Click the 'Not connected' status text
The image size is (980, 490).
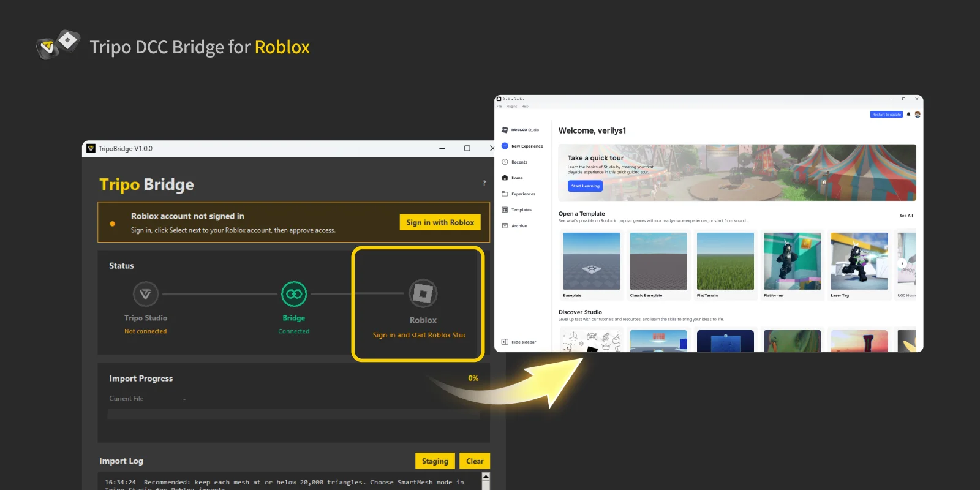(x=146, y=331)
